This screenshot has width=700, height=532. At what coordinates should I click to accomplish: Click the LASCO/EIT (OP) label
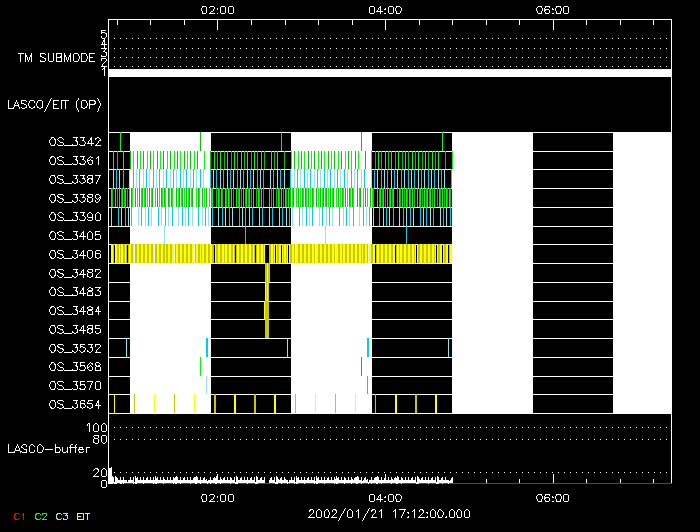click(57, 104)
